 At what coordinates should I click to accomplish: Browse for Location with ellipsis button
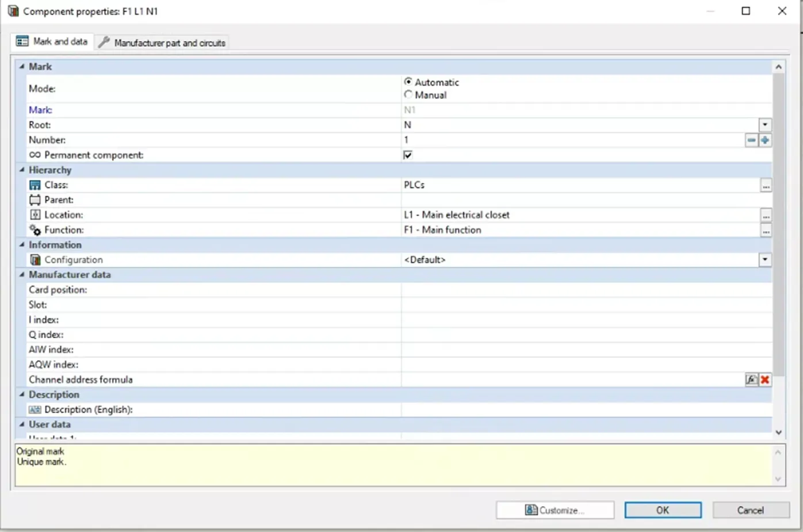(x=766, y=216)
